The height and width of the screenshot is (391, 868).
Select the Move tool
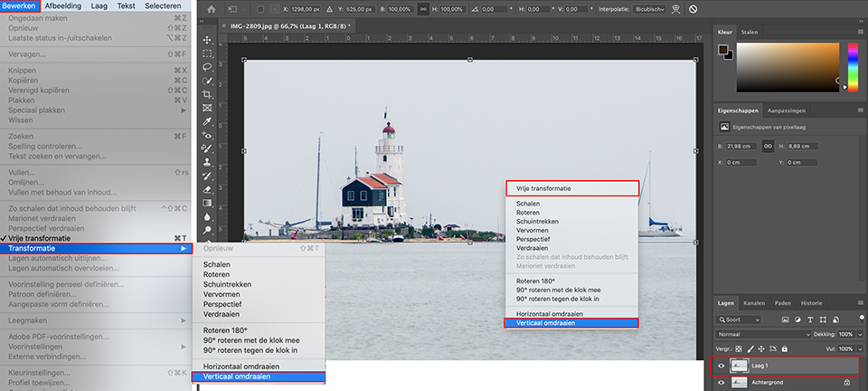click(x=207, y=40)
